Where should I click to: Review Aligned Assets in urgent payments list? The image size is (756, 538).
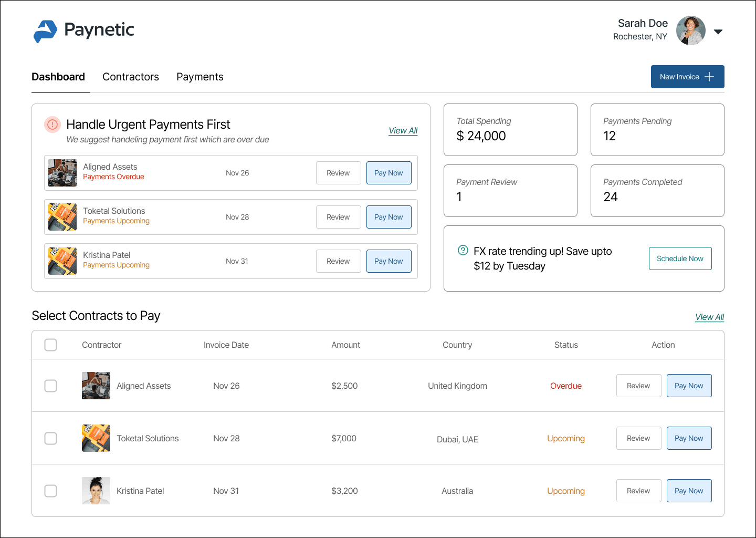click(x=338, y=173)
